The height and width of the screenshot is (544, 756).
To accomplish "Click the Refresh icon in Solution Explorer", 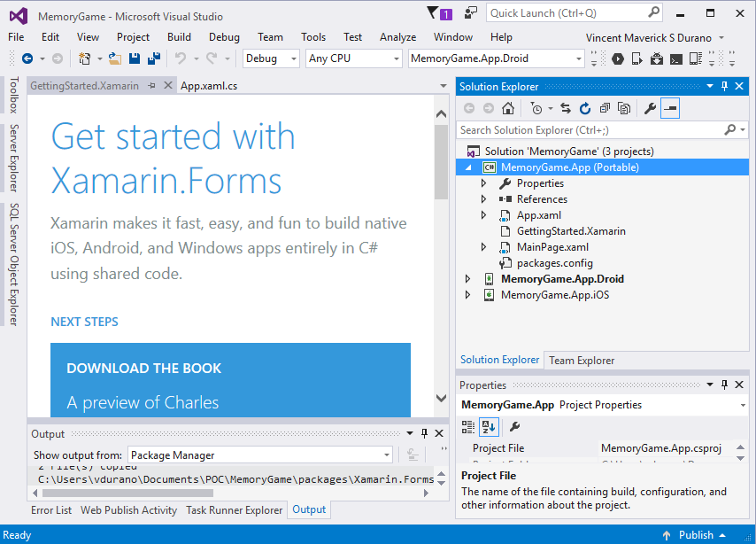I will coord(585,108).
